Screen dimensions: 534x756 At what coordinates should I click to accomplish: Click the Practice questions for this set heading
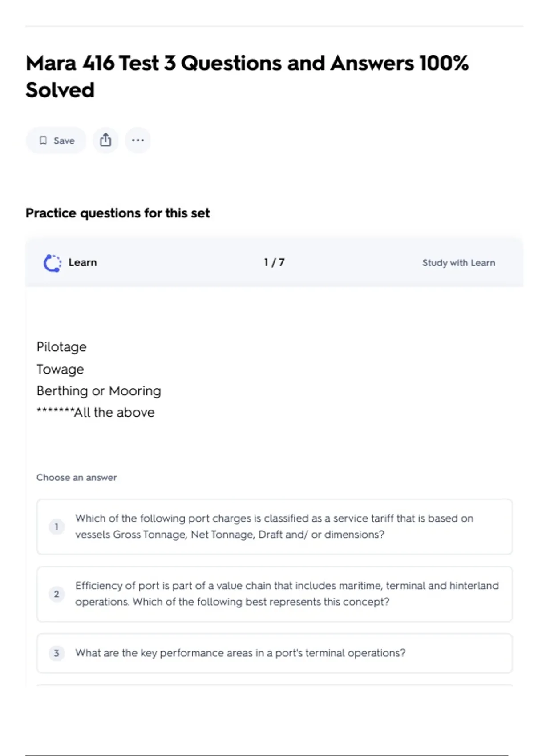117,213
